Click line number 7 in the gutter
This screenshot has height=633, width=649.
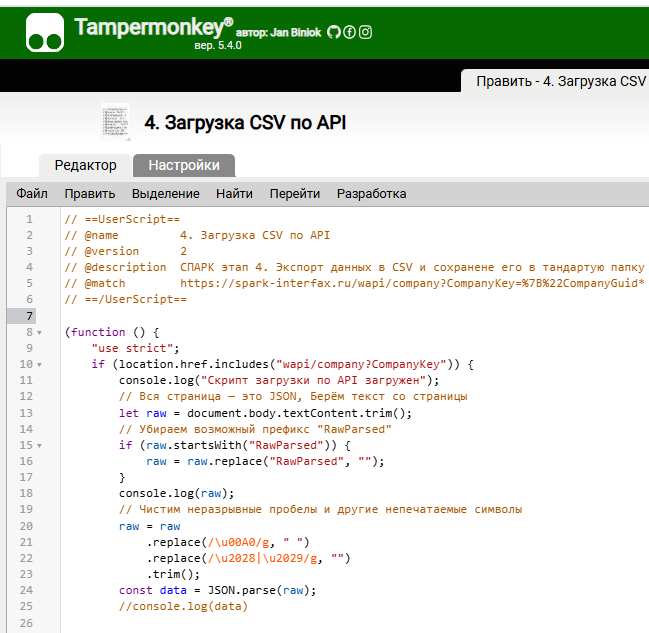(x=29, y=316)
